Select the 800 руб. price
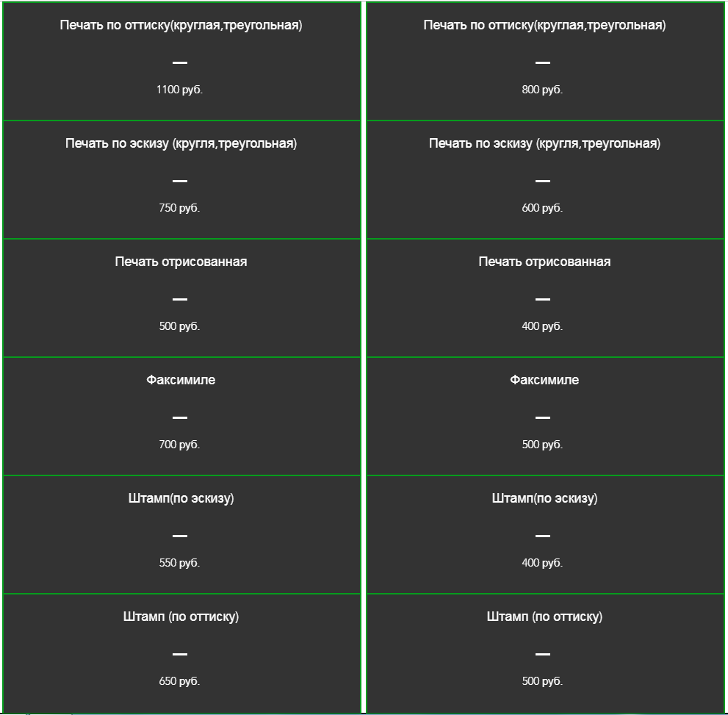Viewport: 728px width, 715px height. [542, 90]
